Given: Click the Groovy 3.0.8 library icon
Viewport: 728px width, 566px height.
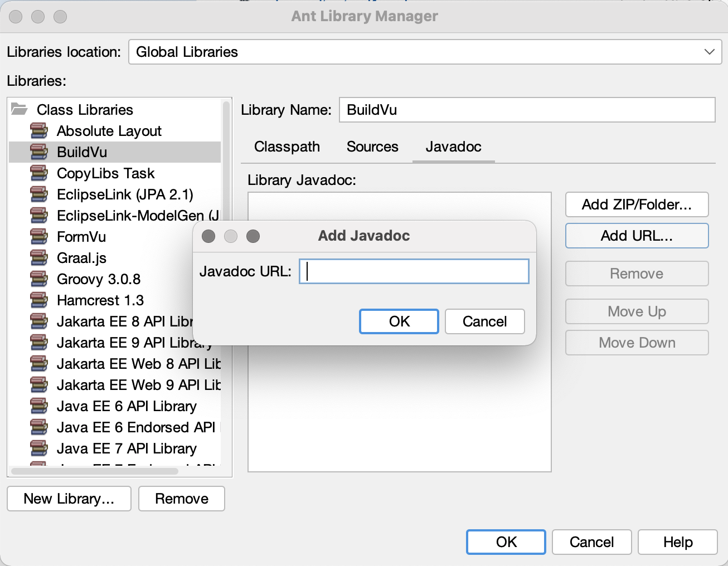Looking at the screenshot, I should 38,279.
